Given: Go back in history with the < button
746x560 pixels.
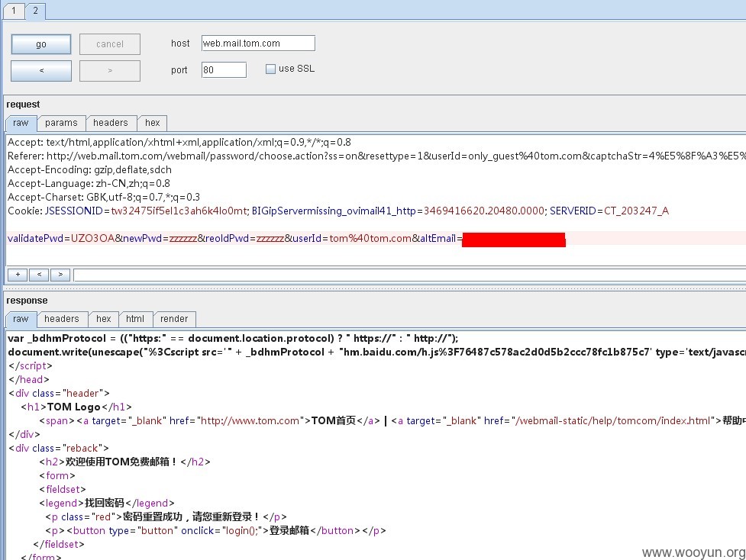Looking at the screenshot, I should [x=41, y=70].
